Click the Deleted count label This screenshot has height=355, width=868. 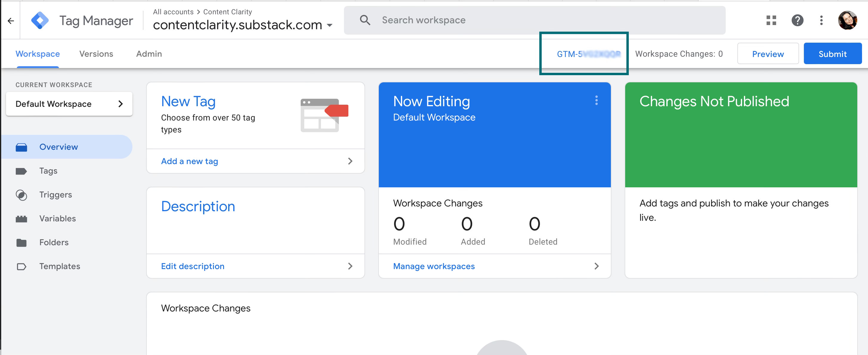[543, 242]
